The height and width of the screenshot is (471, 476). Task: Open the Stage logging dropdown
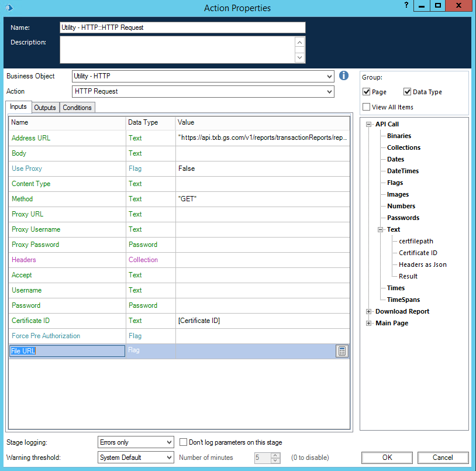(x=169, y=442)
